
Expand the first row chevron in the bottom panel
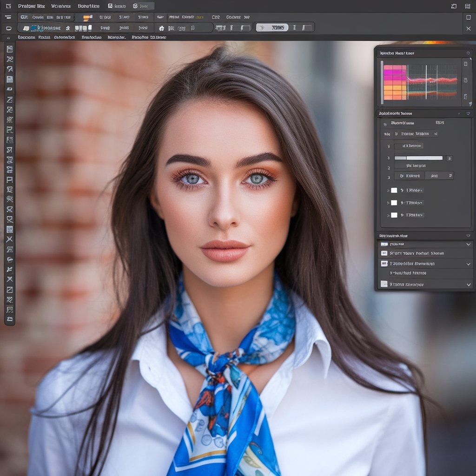click(x=468, y=244)
